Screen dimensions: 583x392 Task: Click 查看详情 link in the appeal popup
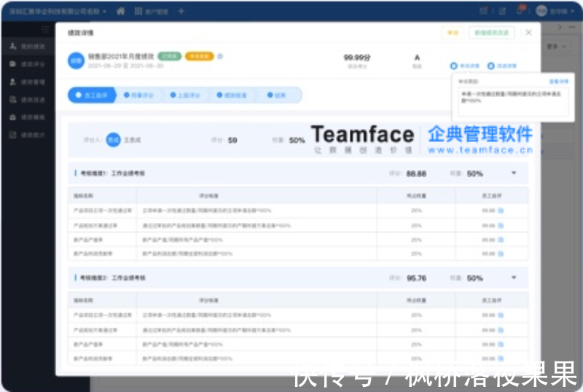[558, 81]
